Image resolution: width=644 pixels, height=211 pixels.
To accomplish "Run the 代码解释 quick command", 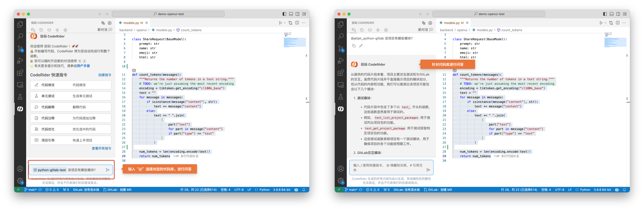I will [x=71, y=107].
